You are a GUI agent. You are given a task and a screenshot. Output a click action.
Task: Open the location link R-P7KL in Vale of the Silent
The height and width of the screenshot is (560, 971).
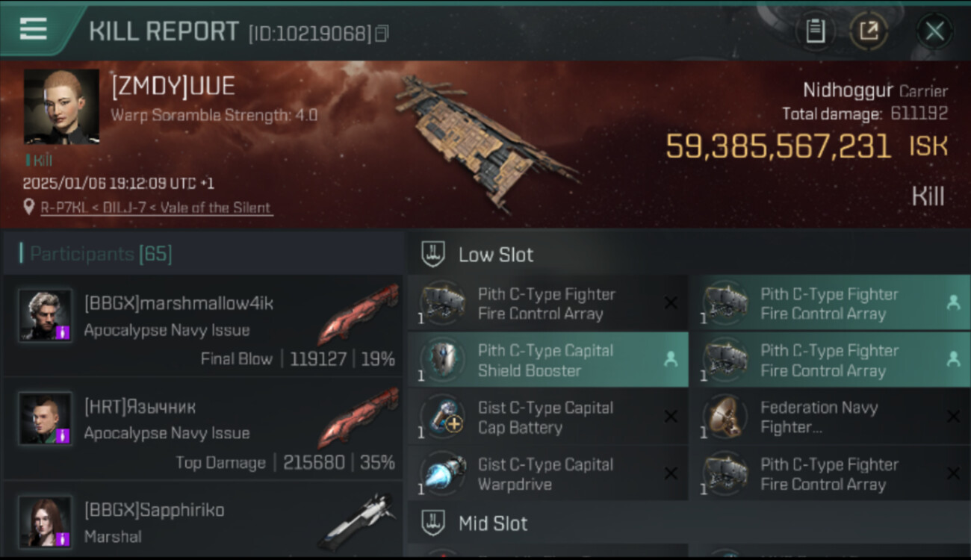point(157,208)
